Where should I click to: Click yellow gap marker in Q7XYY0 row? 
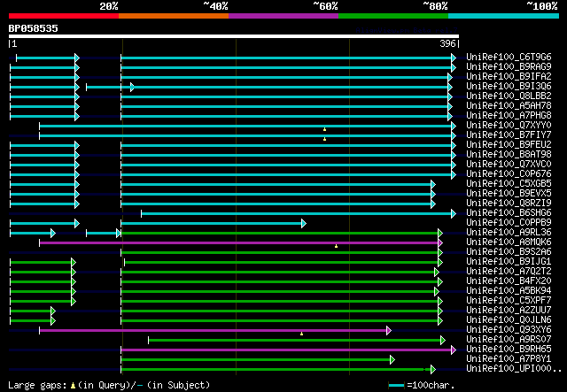pos(325,129)
